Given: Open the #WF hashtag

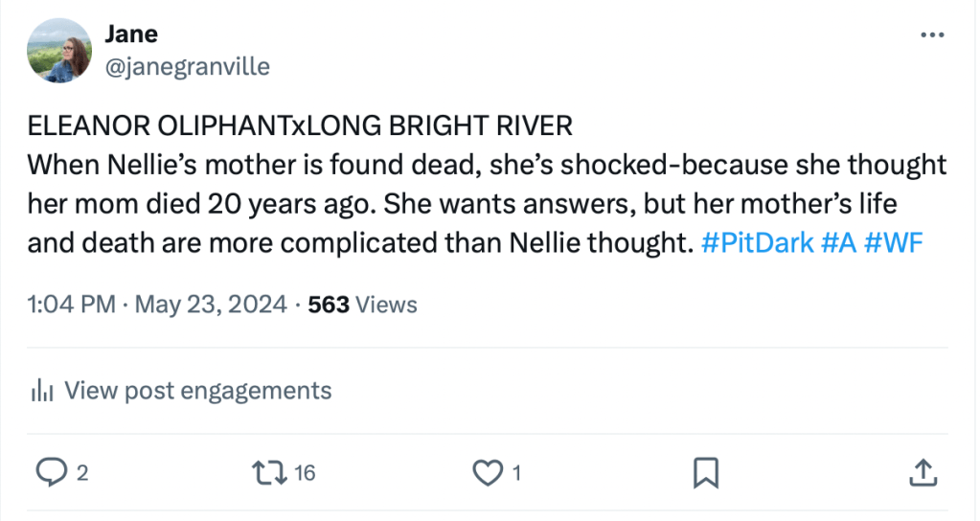Looking at the screenshot, I should click(x=896, y=242).
